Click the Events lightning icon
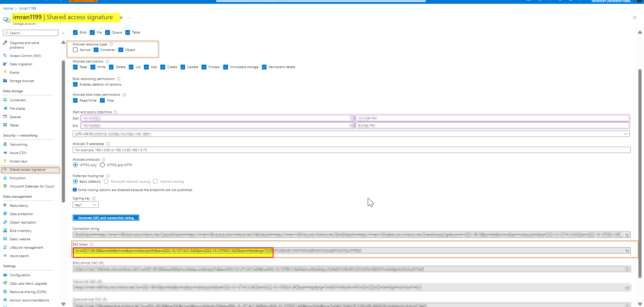The width and height of the screenshot is (644, 307). 5,72
